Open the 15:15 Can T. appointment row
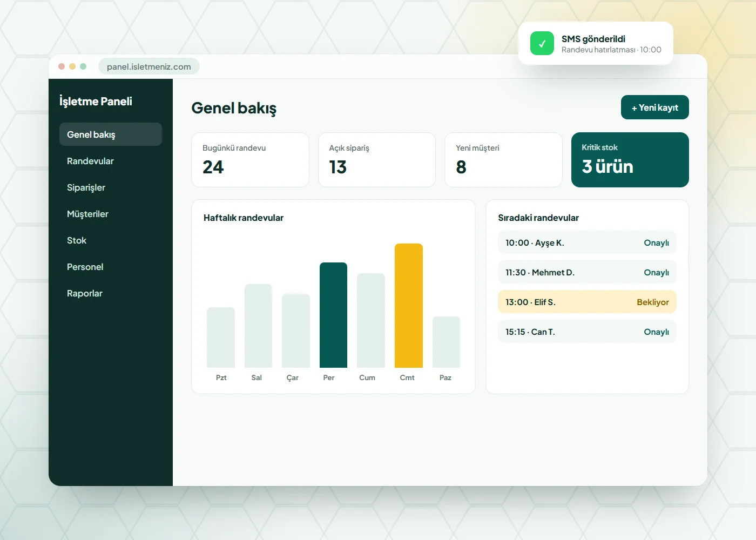 pos(587,332)
